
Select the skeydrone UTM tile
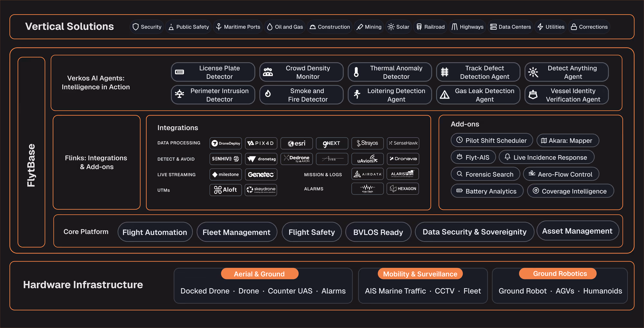[261, 190]
